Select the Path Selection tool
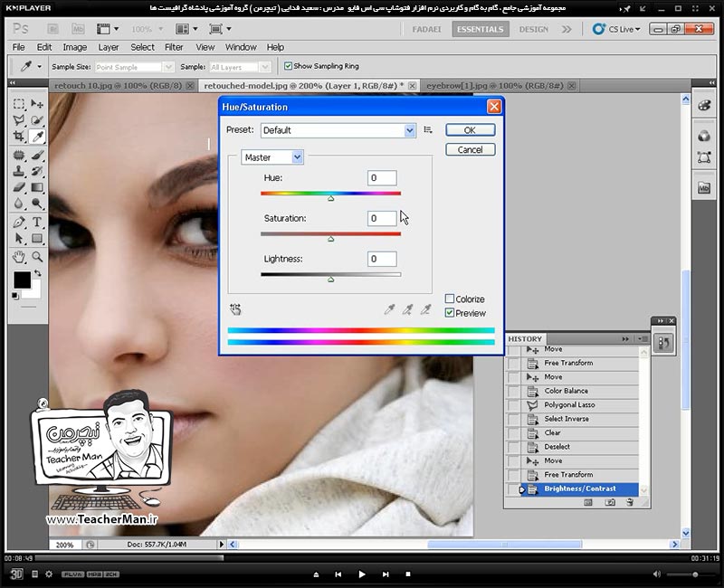The height and width of the screenshot is (588, 724). [19, 239]
